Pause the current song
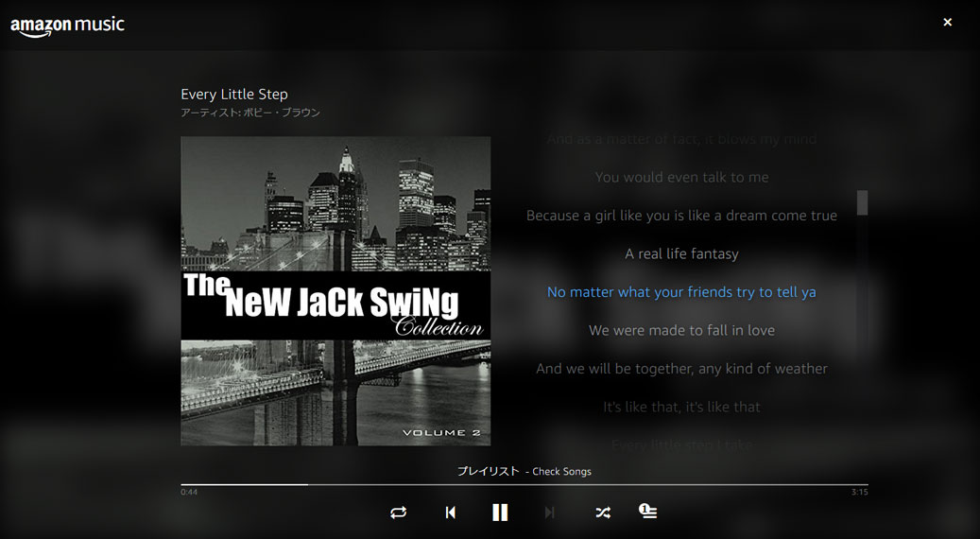Screen dimensions: 980x539 (x=500, y=513)
